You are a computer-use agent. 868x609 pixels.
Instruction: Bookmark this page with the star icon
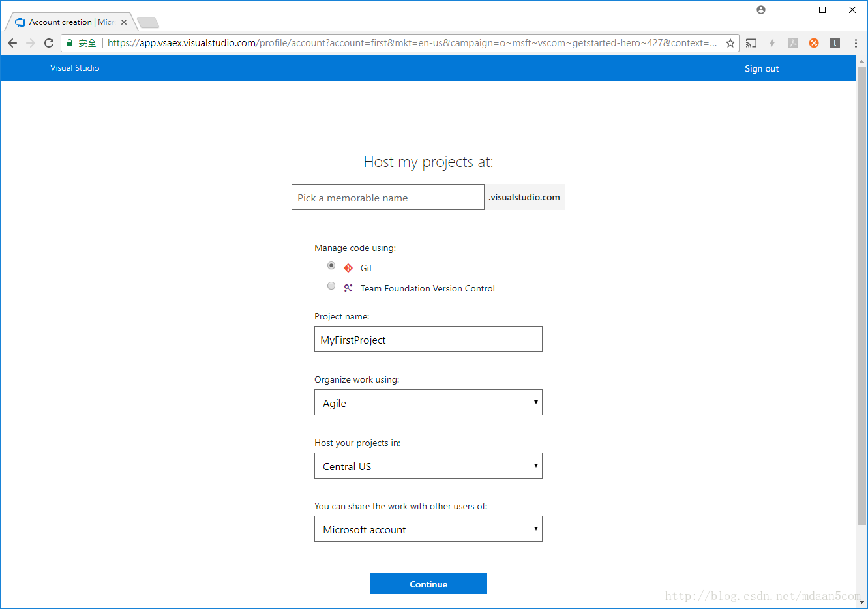(x=730, y=43)
